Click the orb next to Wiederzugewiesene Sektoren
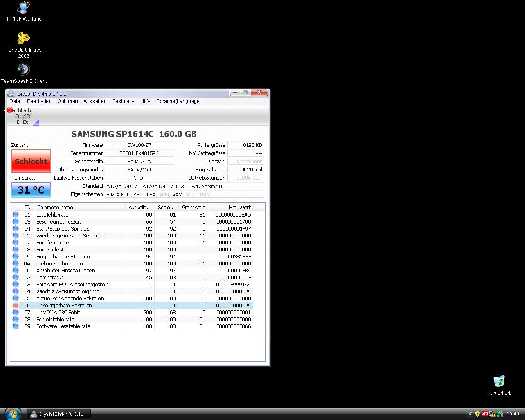 (x=16, y=235)
